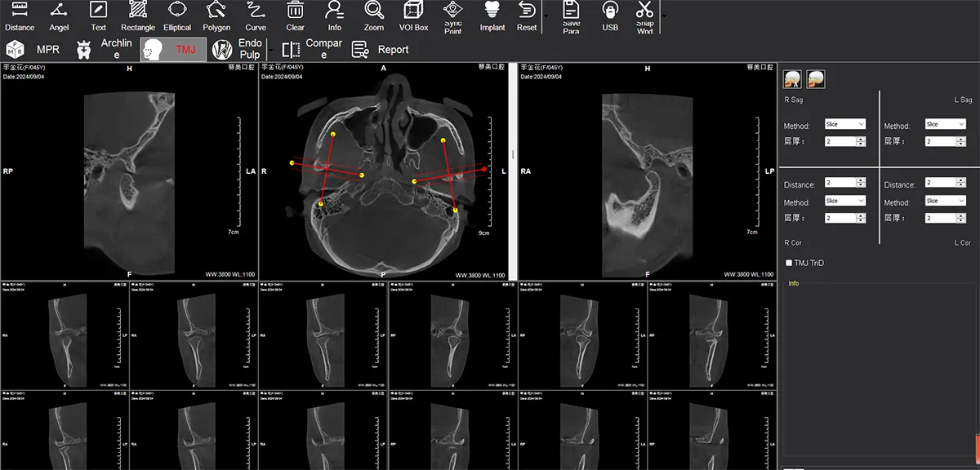
Task: Click the R Cor 层厚 stepper arrows
Action: [861, 218]
